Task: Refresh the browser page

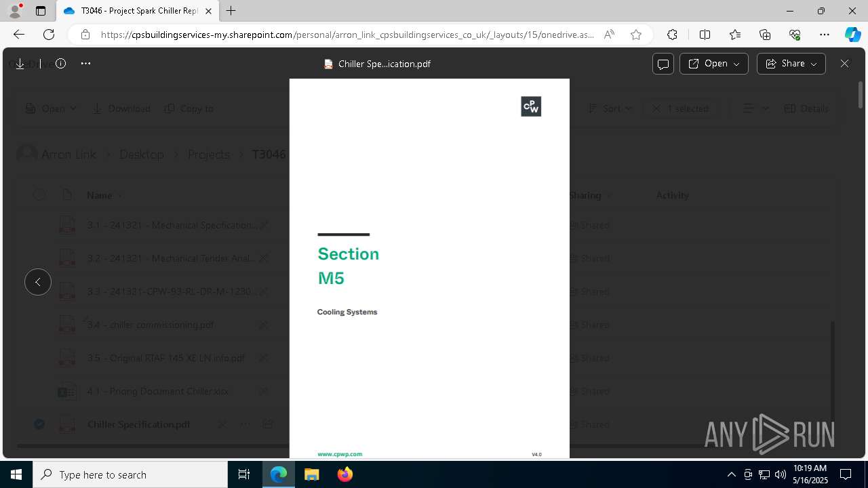Action: click(x=49, y=35)
